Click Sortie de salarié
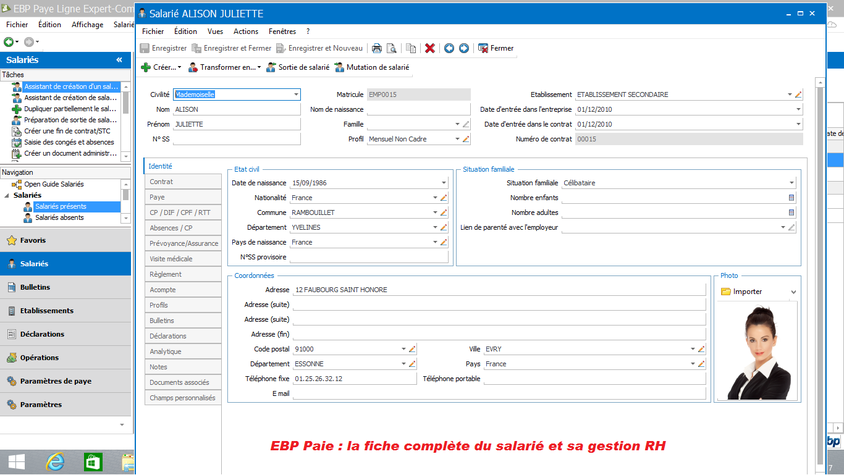The height and width of the screenshot is (475, 844). (x=298, y=67)
